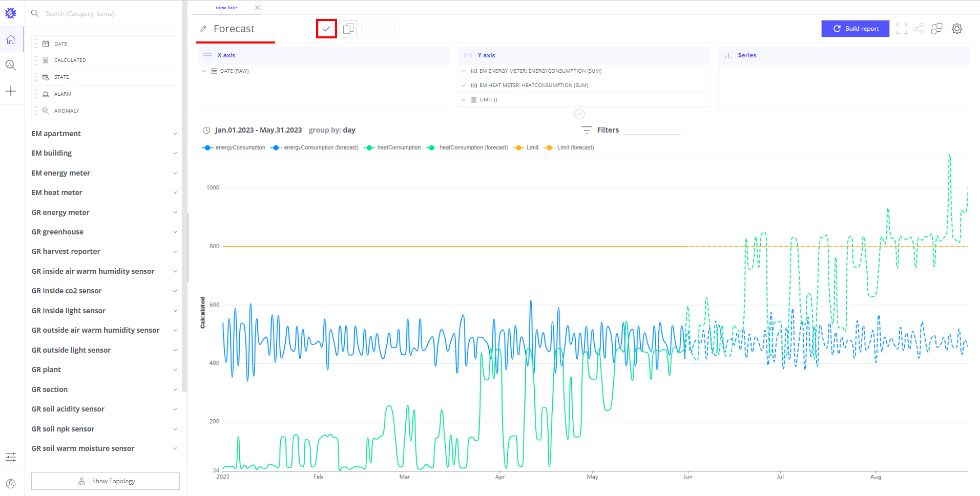Open the GR section category

[104, 390]
